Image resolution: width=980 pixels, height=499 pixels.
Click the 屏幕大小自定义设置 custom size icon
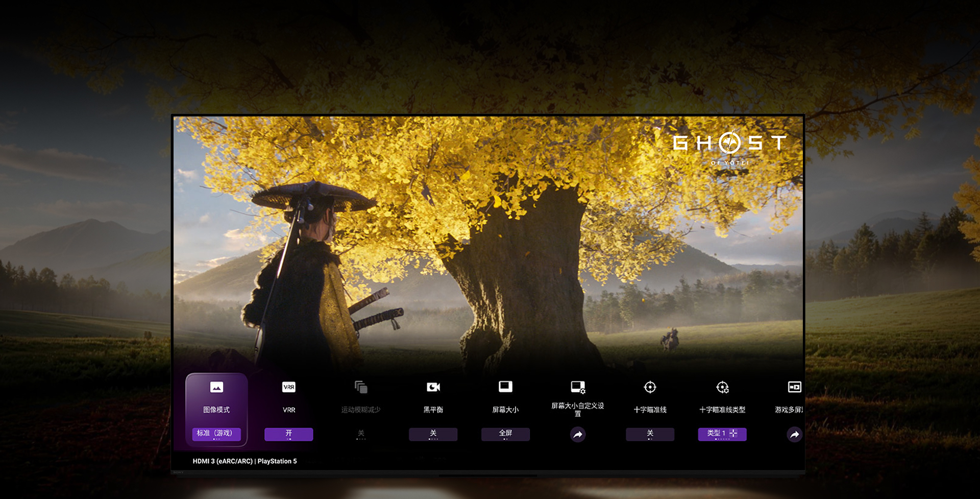(x=578, y=387)
